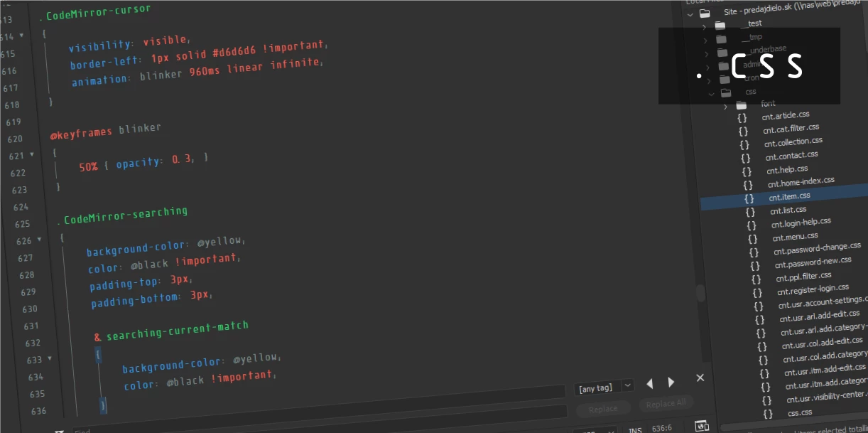Select cnt.article.css in the file tree
868x433 pixels.
786,115
